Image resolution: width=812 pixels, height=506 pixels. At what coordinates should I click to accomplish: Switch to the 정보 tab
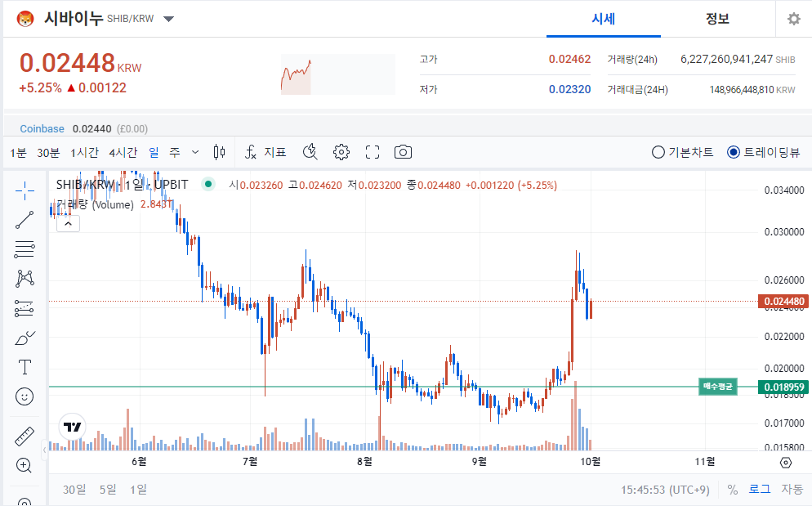717,19
